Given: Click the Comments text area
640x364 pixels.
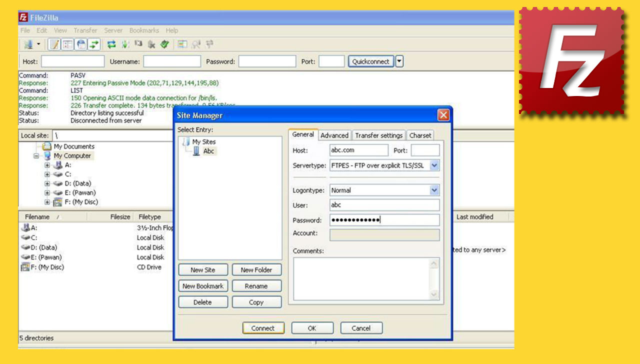Looking at the screenshot, I should (361, 278).
